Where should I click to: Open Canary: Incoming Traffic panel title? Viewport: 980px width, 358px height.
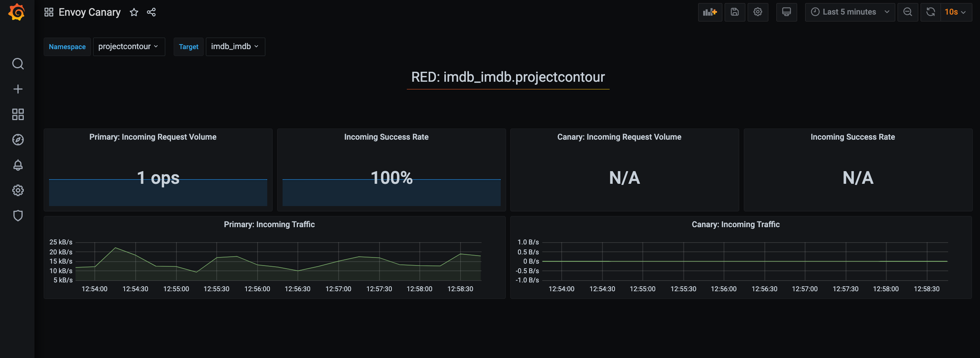point(736,224)
